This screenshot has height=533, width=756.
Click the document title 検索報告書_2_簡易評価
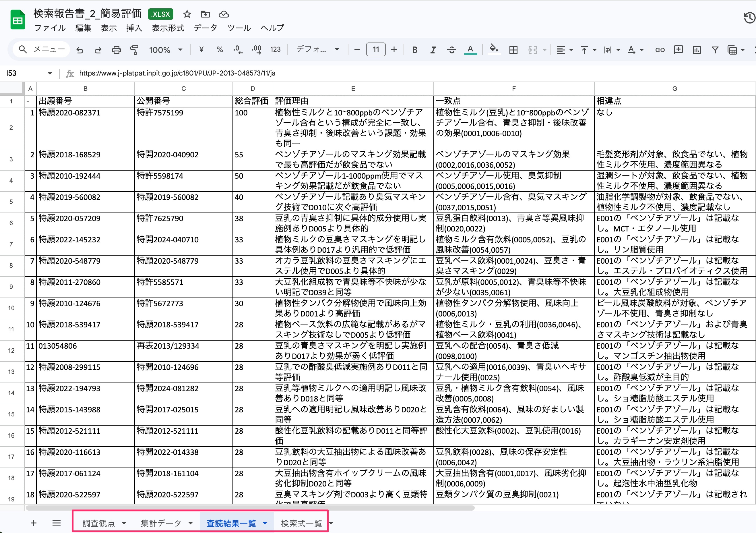(x=88, y=13)
